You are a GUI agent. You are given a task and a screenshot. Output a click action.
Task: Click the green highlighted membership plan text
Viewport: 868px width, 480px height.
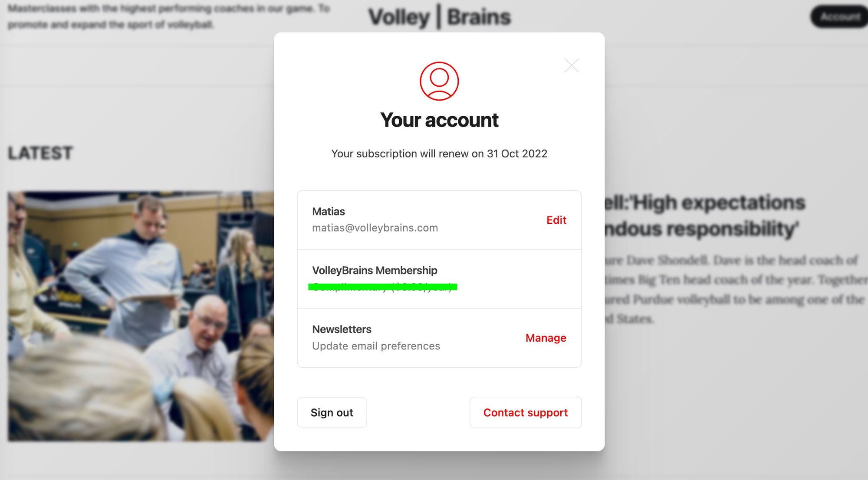point(382,287)
